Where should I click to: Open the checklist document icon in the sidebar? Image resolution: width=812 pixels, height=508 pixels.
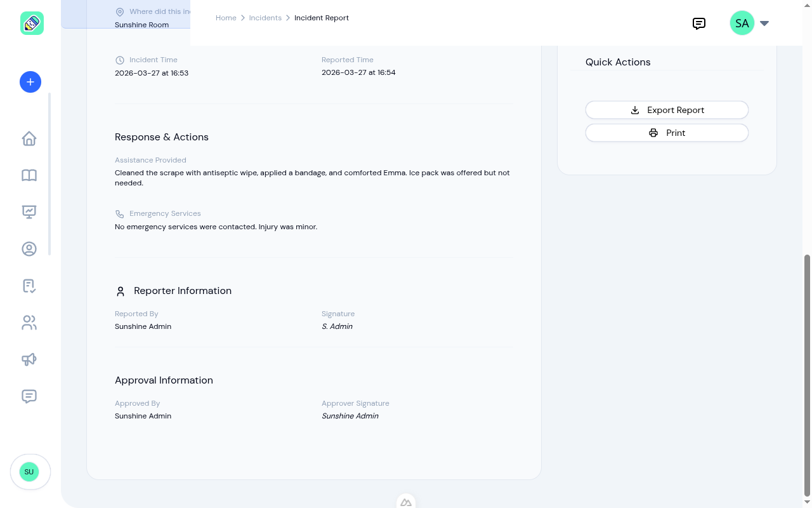(29, 286)
